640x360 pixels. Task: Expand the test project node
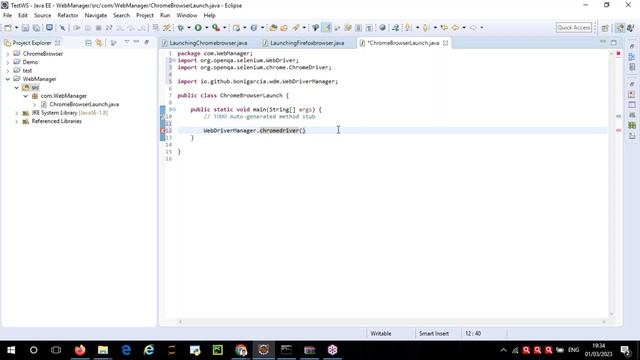pos(7,71)
